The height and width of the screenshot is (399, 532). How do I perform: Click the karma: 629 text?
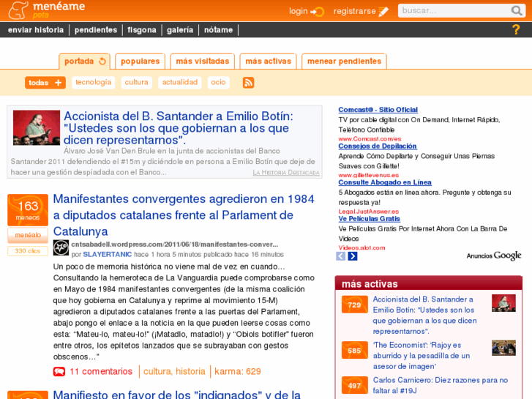pos(238,371)
